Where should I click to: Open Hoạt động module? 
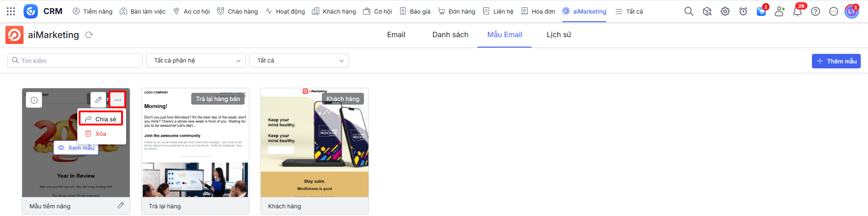(x=285, y=11)
